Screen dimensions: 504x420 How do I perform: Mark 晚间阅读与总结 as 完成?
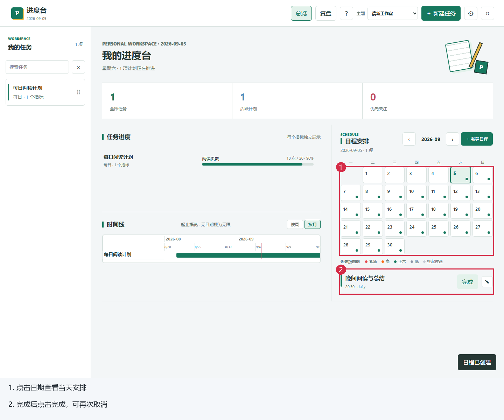click(468, 282)
